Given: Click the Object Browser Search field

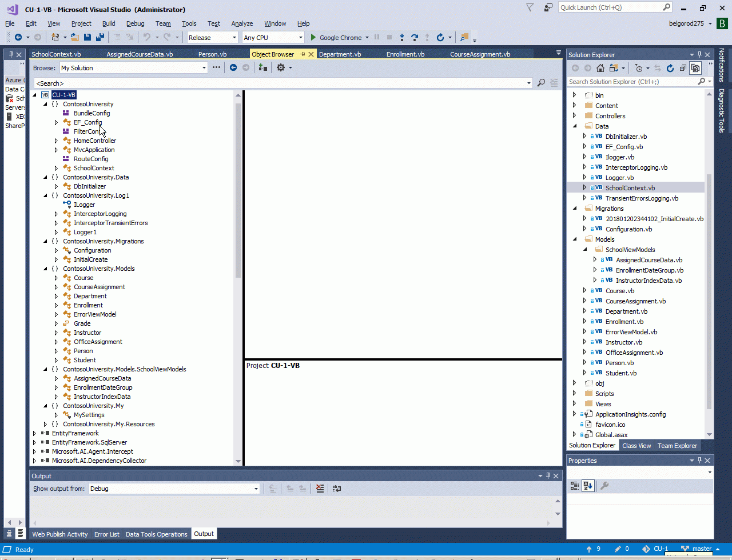Looking at the screenshot, I should point(283,83).
